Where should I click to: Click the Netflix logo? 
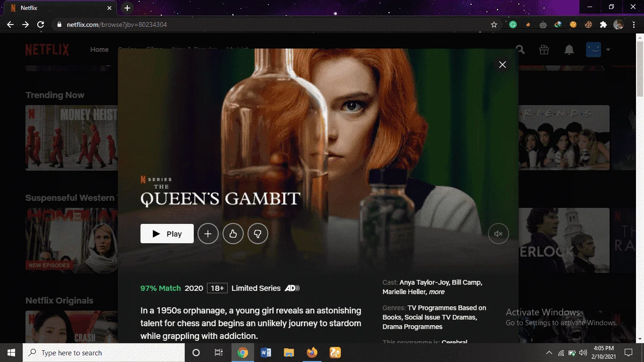tap(47, 49)
